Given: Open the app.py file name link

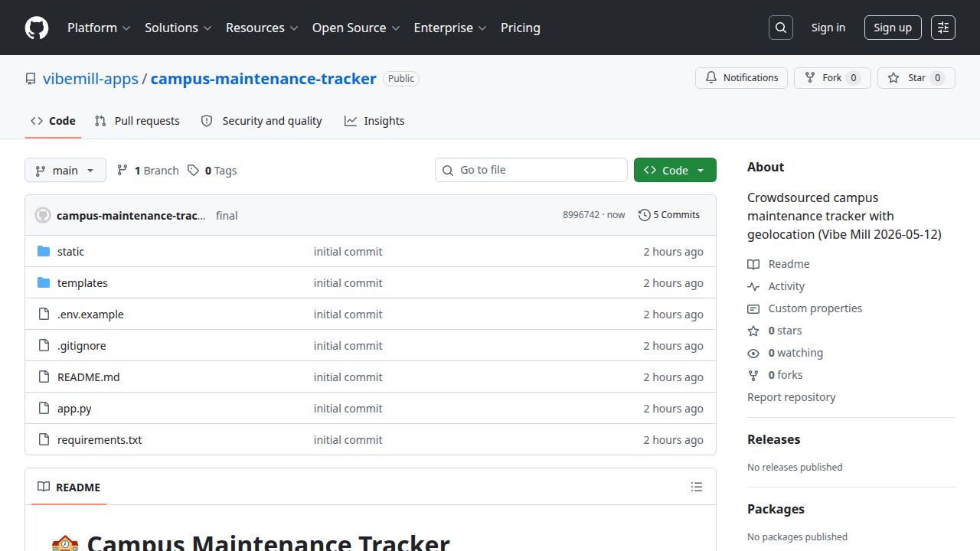Looking at the screenshot, I should 74,409.
